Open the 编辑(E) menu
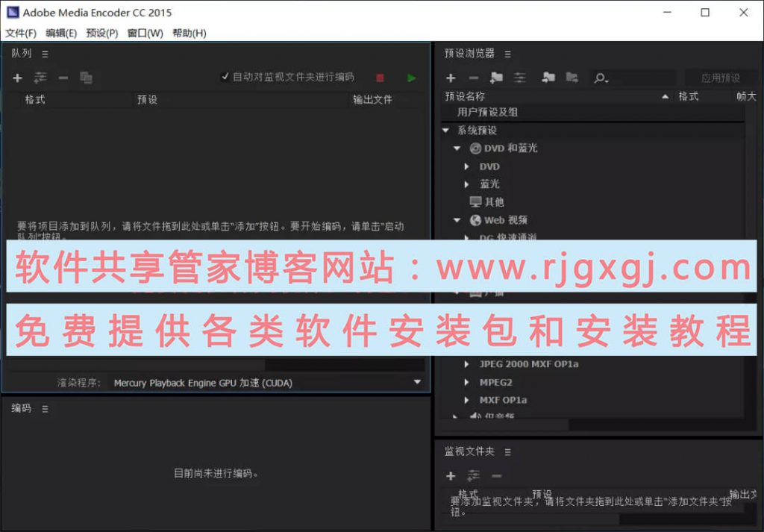Screen dimensions: 764x532 pos(61,33)
